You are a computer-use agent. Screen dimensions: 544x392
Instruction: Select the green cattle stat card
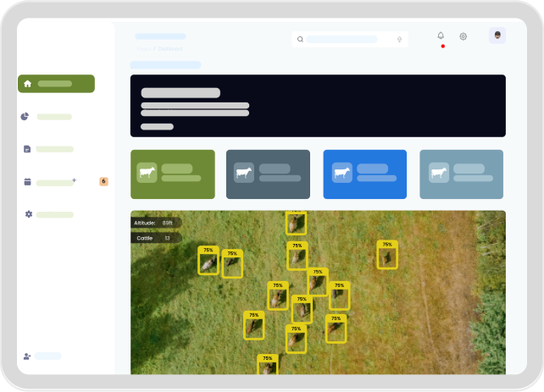172,174
